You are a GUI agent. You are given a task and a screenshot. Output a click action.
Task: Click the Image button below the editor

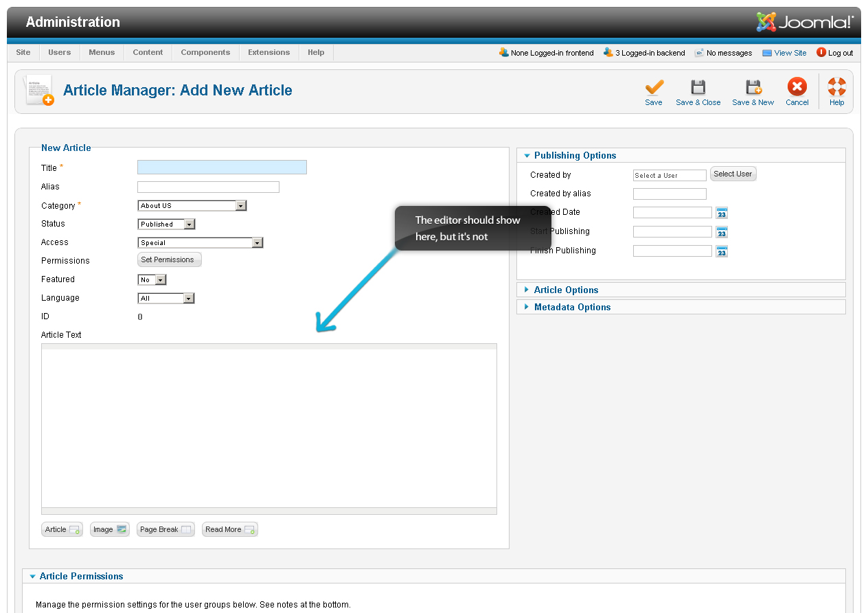109,529
